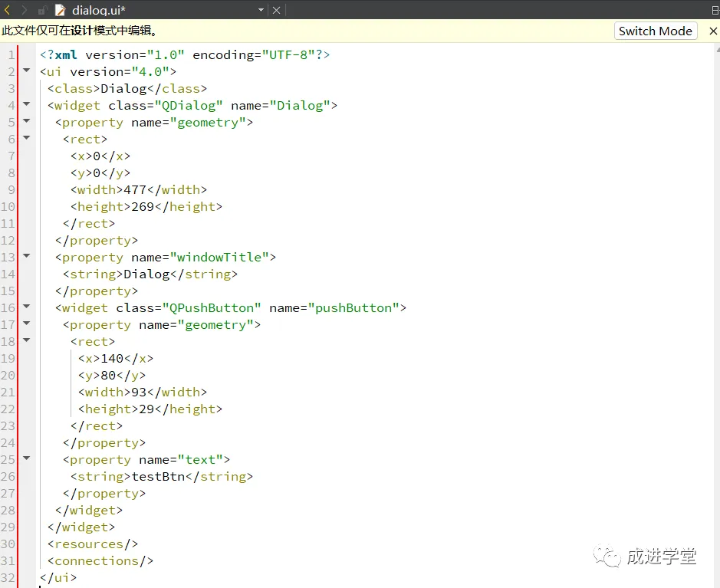This screenshot has width=720, height=588.
Task: Collapse the geometry property fold on line 5
Action: tap(27, 120)
